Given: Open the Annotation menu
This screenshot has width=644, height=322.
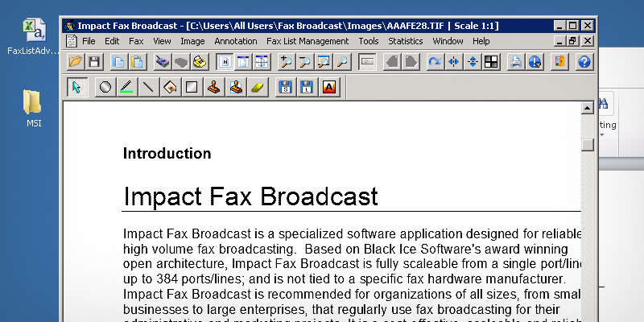Looking at the screenshot, I should 236,41.
